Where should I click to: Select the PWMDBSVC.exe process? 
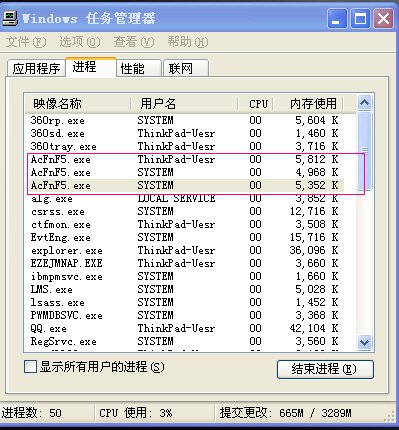184,315
